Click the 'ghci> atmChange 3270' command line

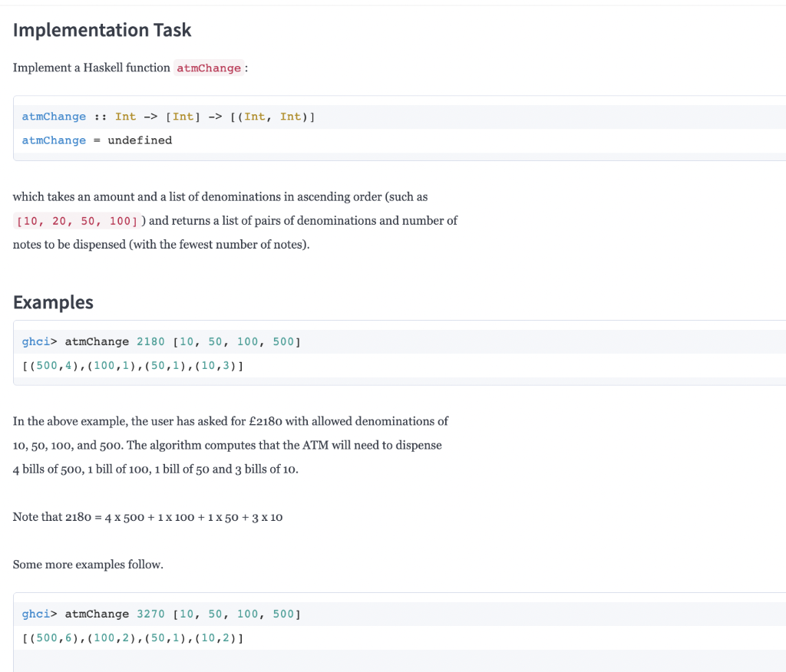161,614
